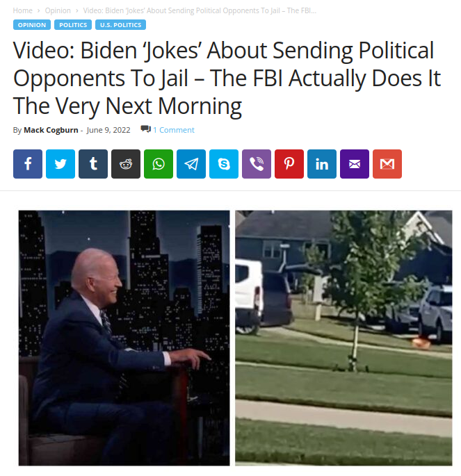Share article on Facebook
This screenshot has width=461, height=476.
(28, 164)
